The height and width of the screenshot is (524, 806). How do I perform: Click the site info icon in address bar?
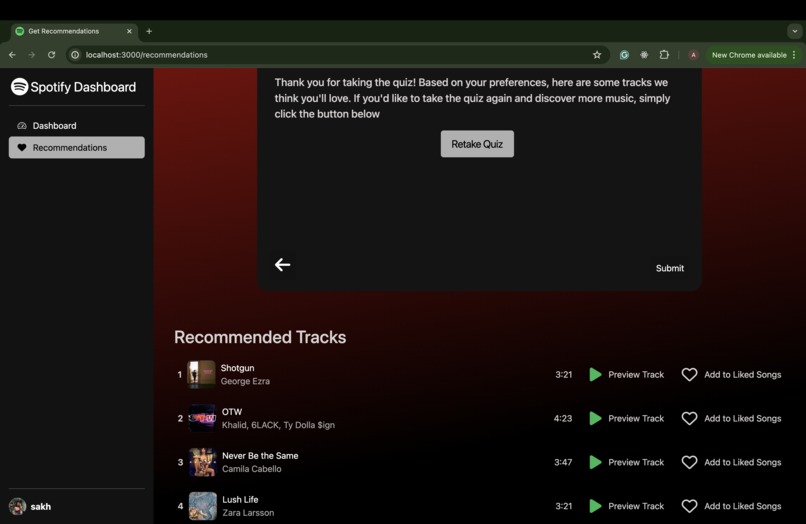point(75,55)
